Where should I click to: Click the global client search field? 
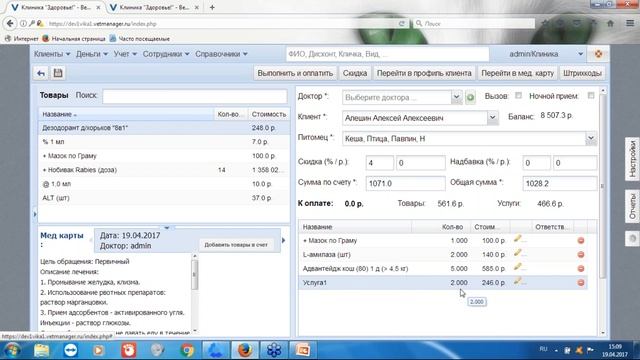tap(387, 54)
